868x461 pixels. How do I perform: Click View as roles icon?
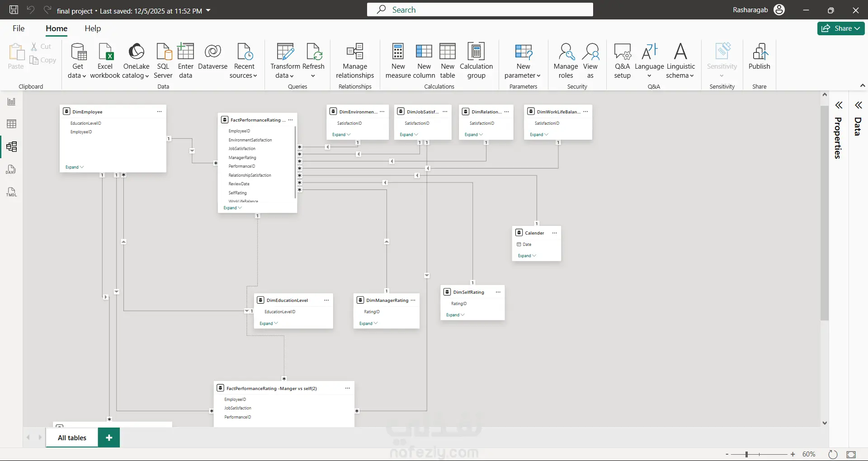pyautogui.click(x=590, y=61)
